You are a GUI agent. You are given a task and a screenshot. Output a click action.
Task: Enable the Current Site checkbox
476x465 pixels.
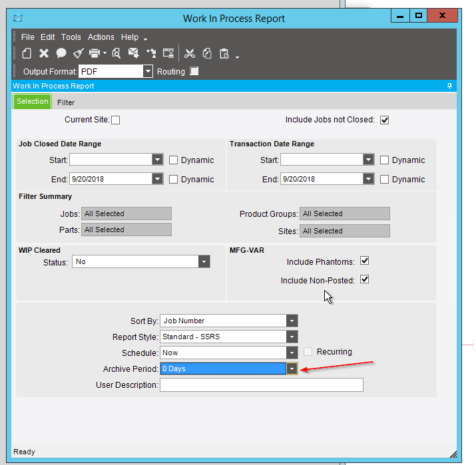point(116,120)
